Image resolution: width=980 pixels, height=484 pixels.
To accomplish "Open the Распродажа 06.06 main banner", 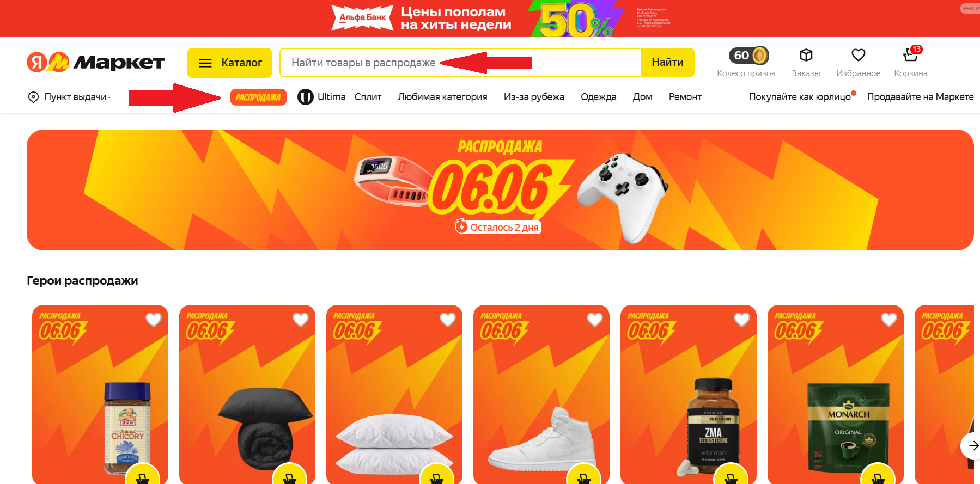I will [x=500, y=190].
